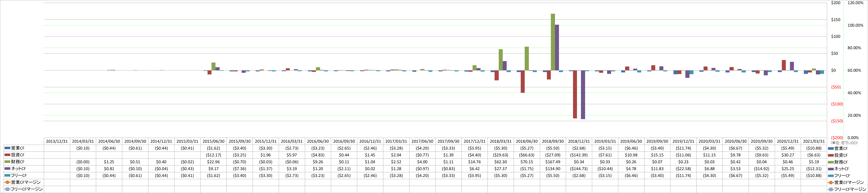Click the ($22.58) ネットCF cell
Viewport: 868px width, 193px height.
point(683,169)
